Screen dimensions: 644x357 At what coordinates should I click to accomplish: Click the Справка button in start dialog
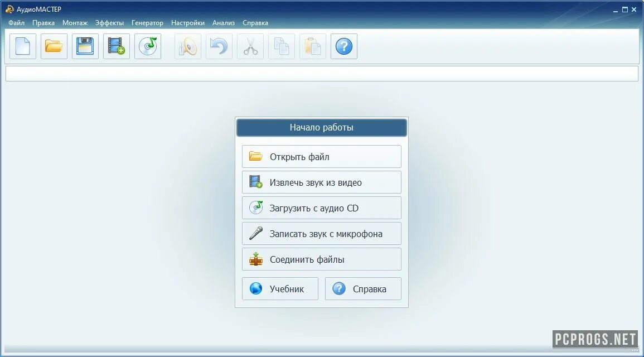[363, 289]
